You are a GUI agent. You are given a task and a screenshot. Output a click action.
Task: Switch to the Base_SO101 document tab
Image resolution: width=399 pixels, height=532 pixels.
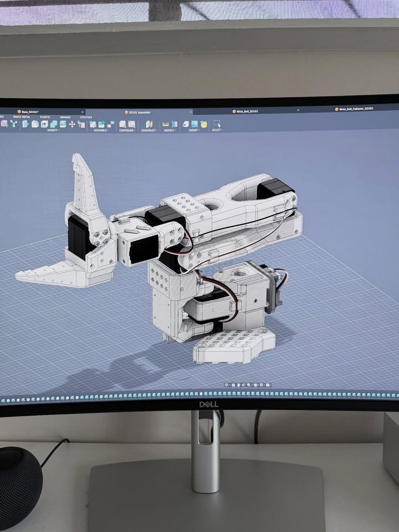tap(28, 112)
